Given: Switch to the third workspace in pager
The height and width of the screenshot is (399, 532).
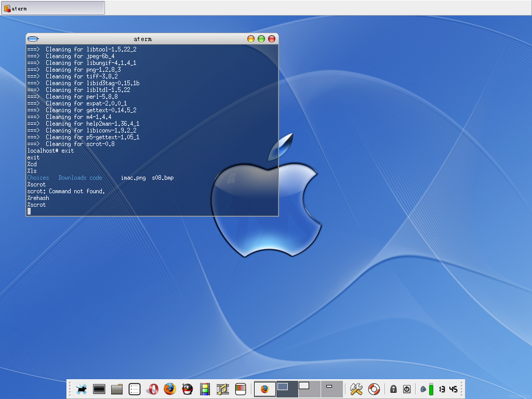Looking at the screenshot, I should [310, 389].
